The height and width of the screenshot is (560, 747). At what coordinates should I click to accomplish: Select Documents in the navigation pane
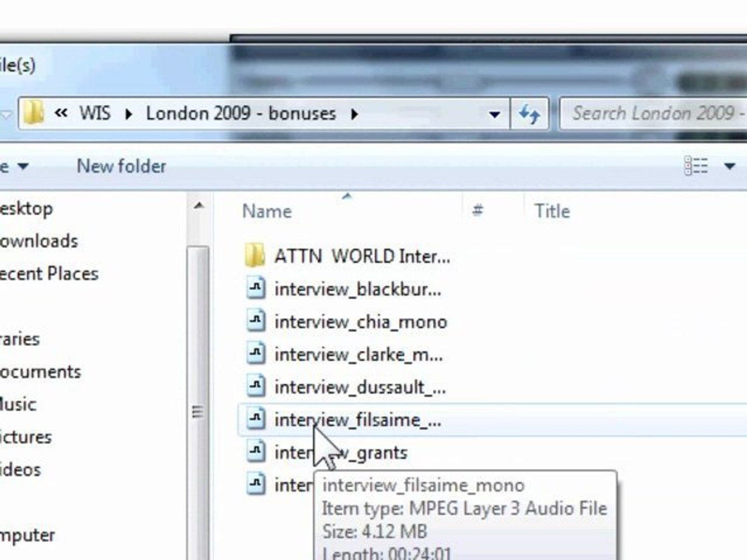(x=40, y=372)
